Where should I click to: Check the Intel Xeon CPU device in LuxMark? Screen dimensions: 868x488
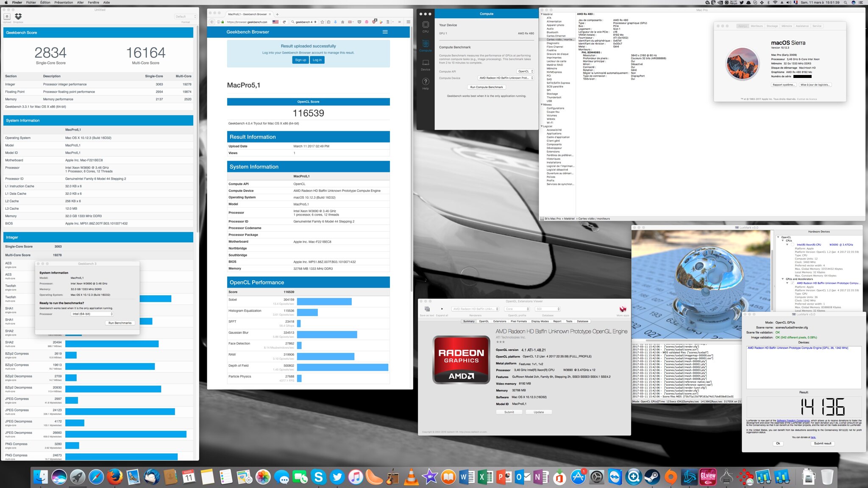pos(793,245)
